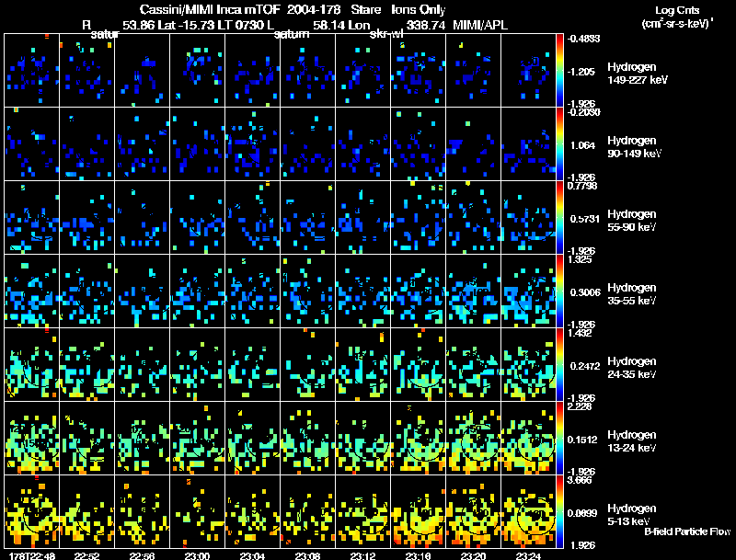Click the 23:00 time axis label

197,555
